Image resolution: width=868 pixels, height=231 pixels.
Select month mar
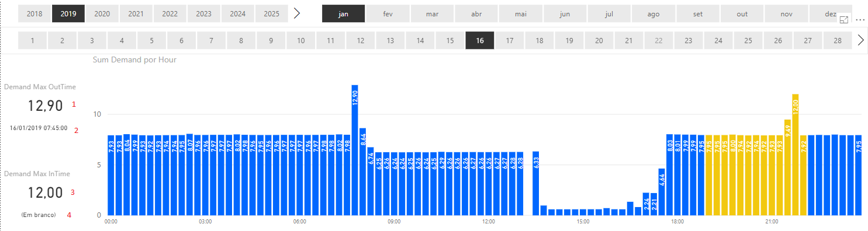(x=433, y=13)
